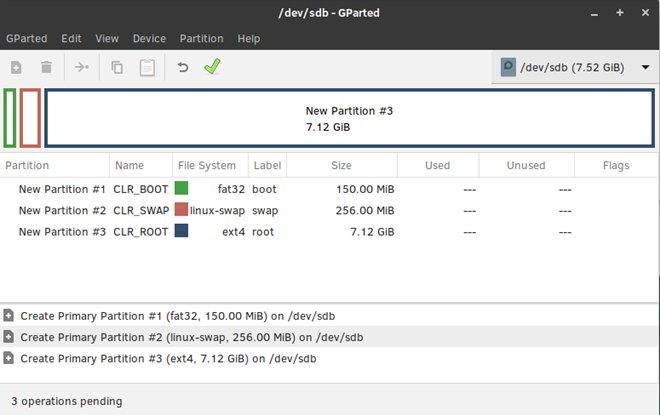Image resolution: width=660 pixels, height=415 pixels.
Task: Click the Resize/Move arrow toolbar icon
Action: click(81, 67)
